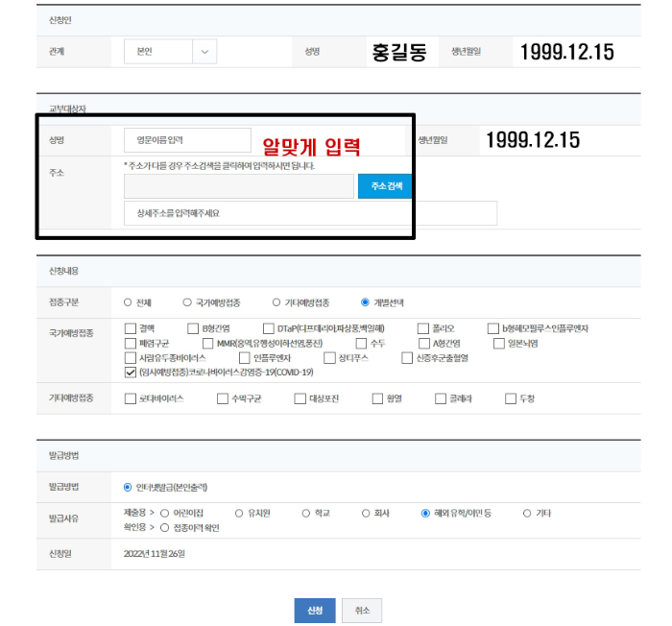672x626 pixels.
Task: Click the 상세주소를 입력해주세요 field
Action: (x=310, y=213)
